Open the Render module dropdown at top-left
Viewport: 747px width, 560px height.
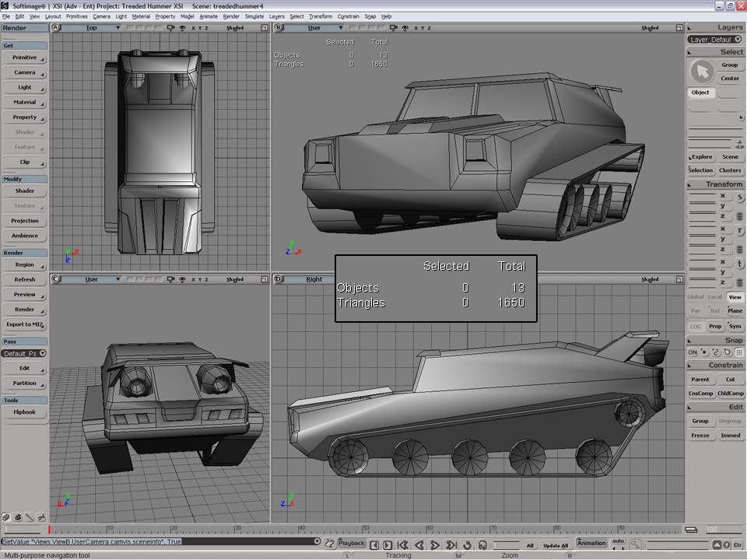(x=24, y=28)
